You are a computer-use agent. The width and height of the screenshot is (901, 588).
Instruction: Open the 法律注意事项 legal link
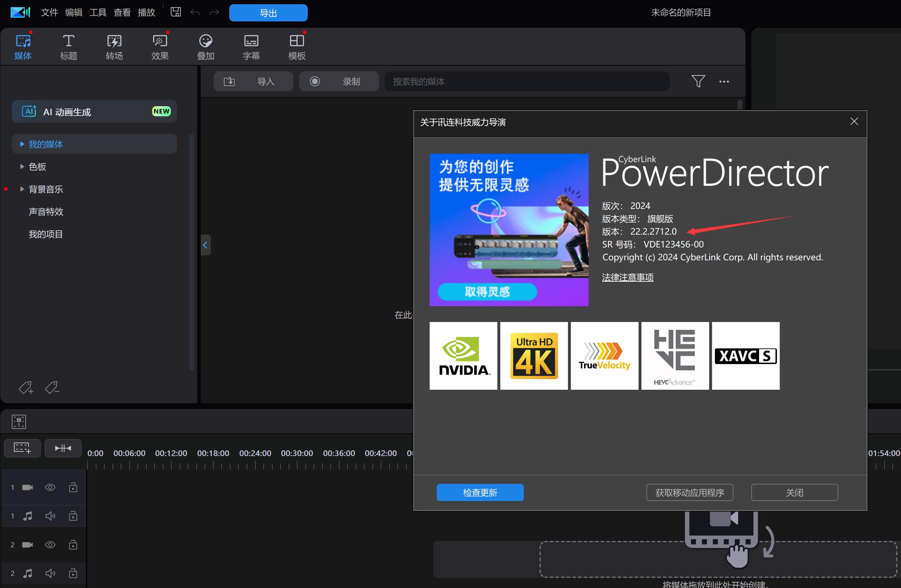(x=627, y=277)
